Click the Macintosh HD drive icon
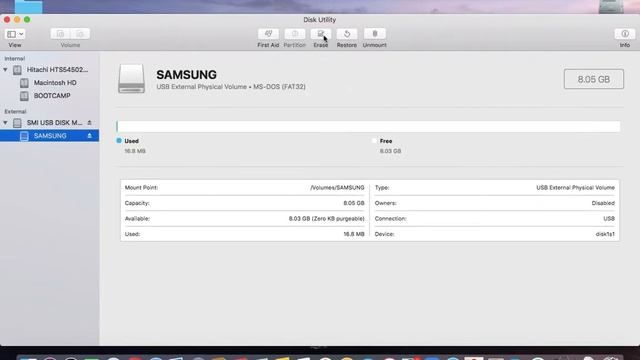The height and width of the screenshot is (360, 640). 24,83
